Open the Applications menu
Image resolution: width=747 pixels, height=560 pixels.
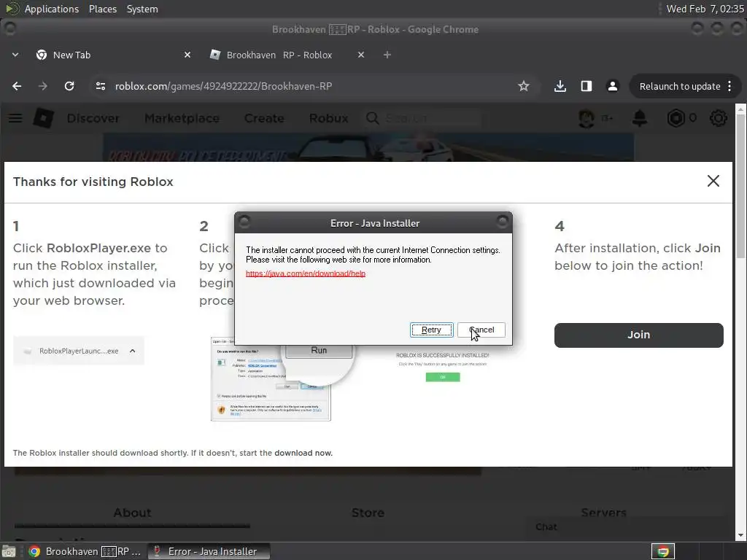tap(52, 9)
